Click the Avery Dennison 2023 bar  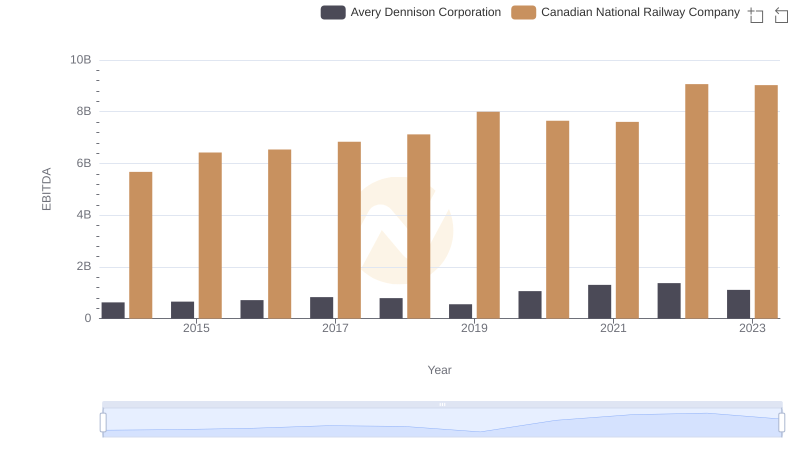click(x=739, y=304)
